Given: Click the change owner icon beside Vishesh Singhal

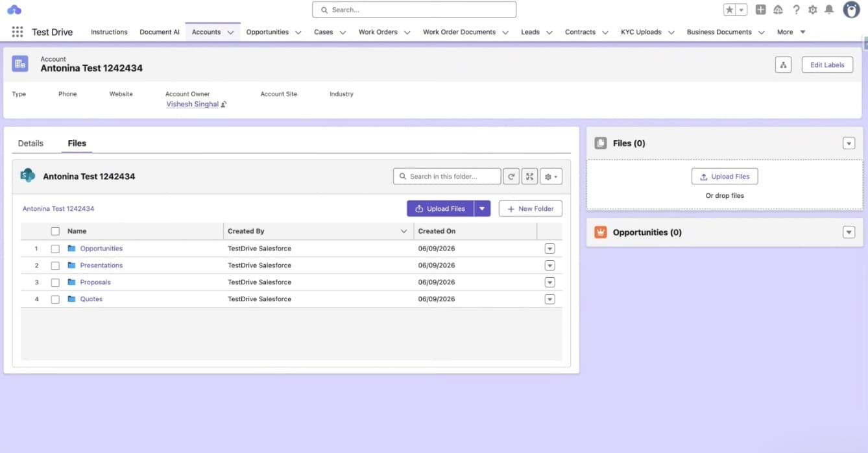Looking at the screenshot, I should [224, 104].
